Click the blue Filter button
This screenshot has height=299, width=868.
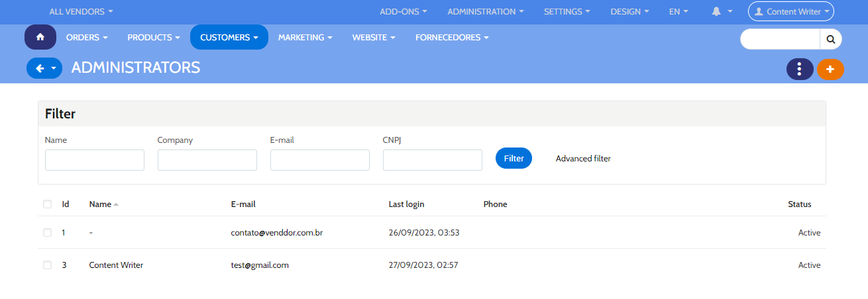(514, 158)
